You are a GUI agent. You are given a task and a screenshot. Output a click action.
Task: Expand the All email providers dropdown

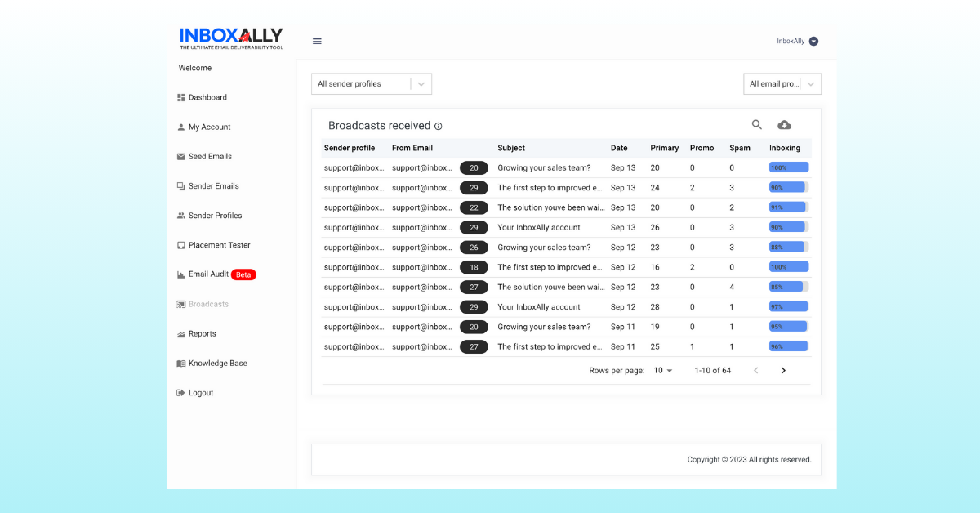click(x=782, y=84)
